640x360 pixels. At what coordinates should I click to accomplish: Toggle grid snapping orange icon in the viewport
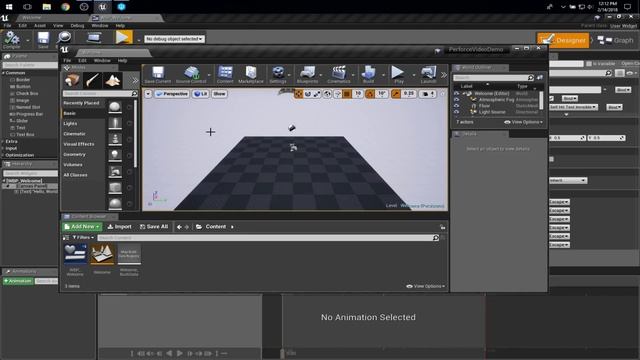347,94
